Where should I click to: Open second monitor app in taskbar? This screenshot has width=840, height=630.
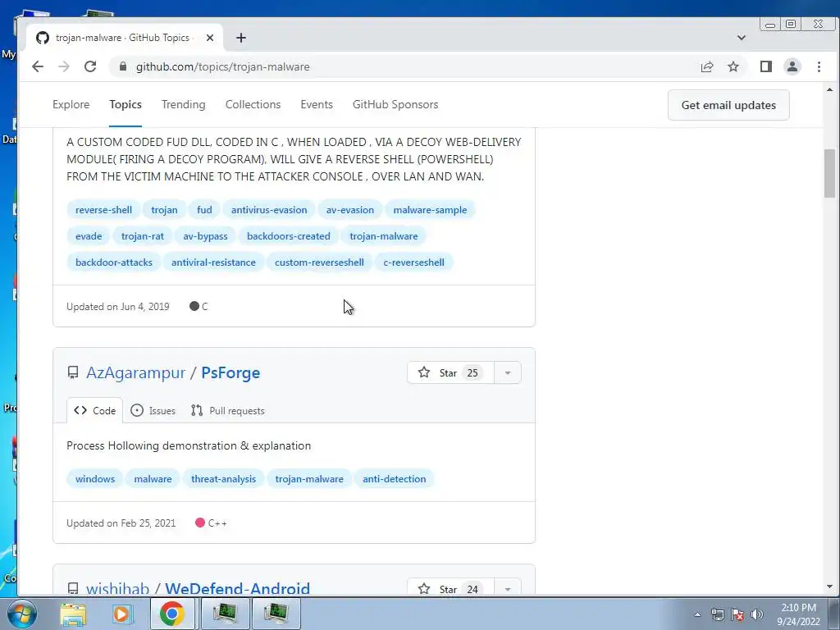[276, 614]
